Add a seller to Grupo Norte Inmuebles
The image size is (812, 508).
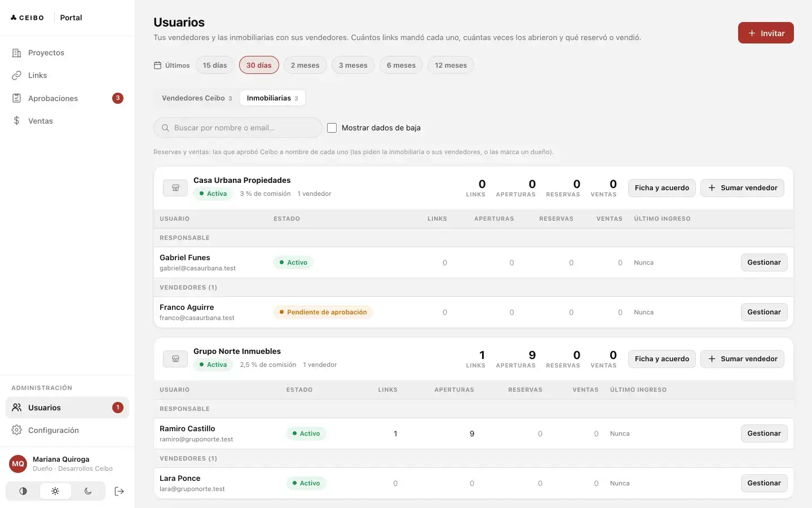tap(742, 359)
